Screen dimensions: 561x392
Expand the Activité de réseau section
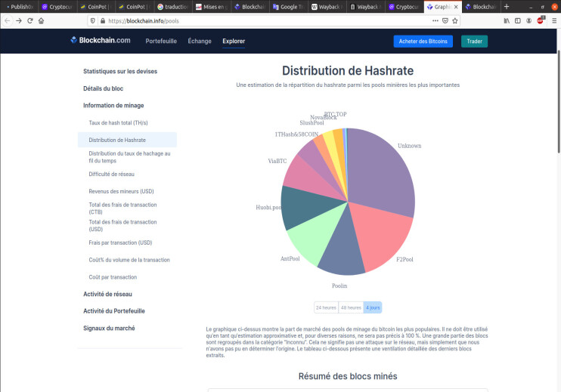click(x=107, y=294)
